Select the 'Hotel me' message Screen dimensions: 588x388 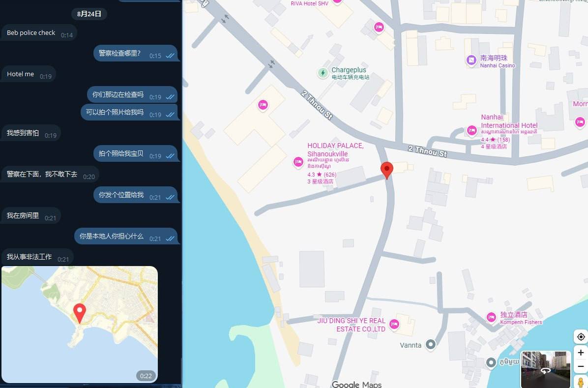tap(29, 74)
